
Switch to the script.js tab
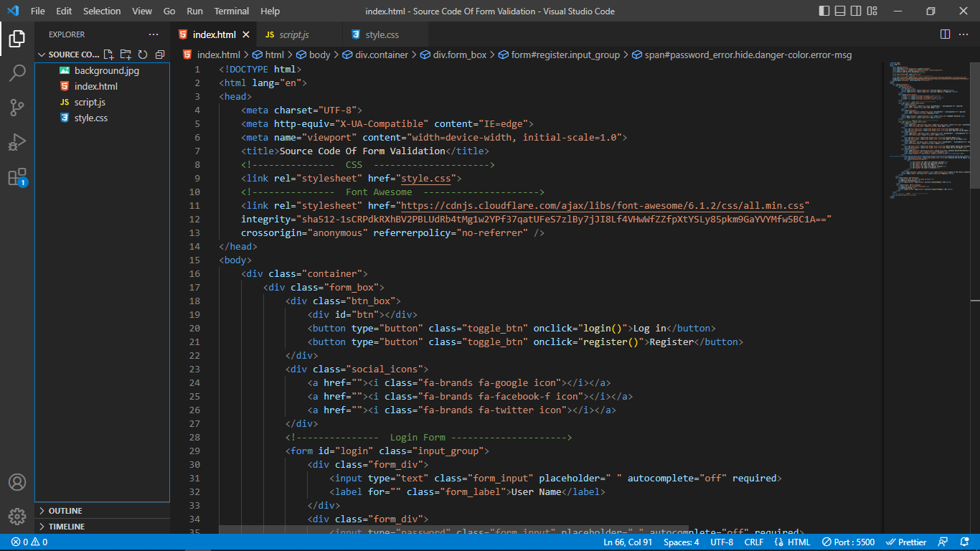click(x=293, y=34)
